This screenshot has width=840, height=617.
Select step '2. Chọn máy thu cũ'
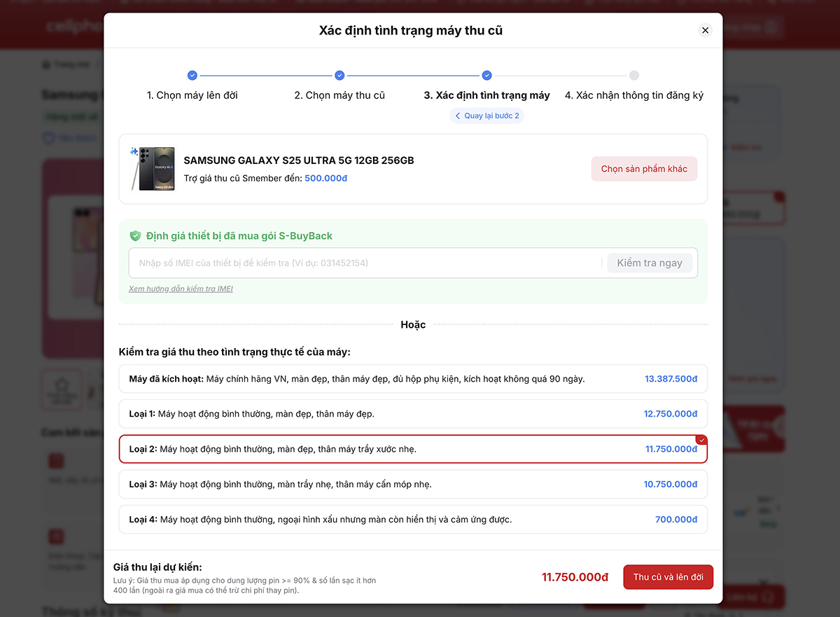[339, 95]
